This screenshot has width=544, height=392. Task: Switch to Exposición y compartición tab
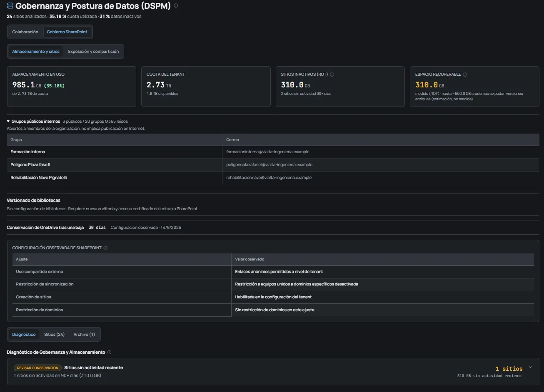tap(93, 52)
